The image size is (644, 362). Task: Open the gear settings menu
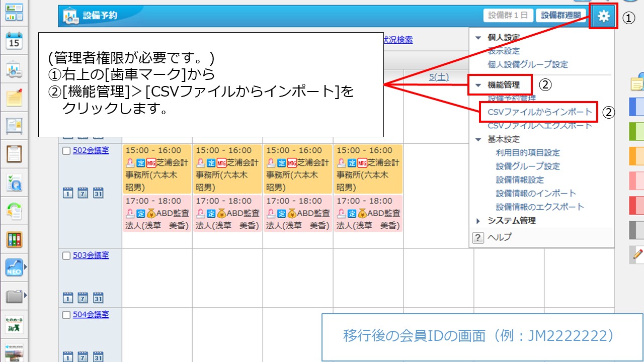tap(603, 16)
